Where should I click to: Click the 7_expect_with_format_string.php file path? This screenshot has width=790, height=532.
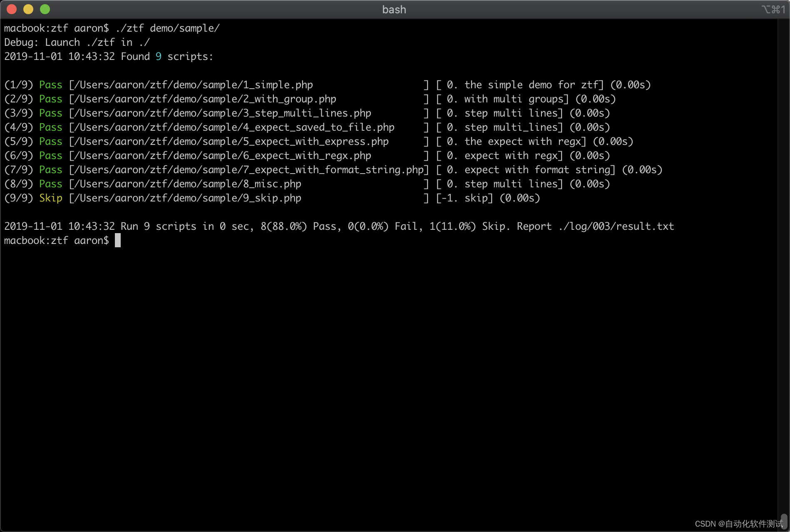[x=249, y=170]
